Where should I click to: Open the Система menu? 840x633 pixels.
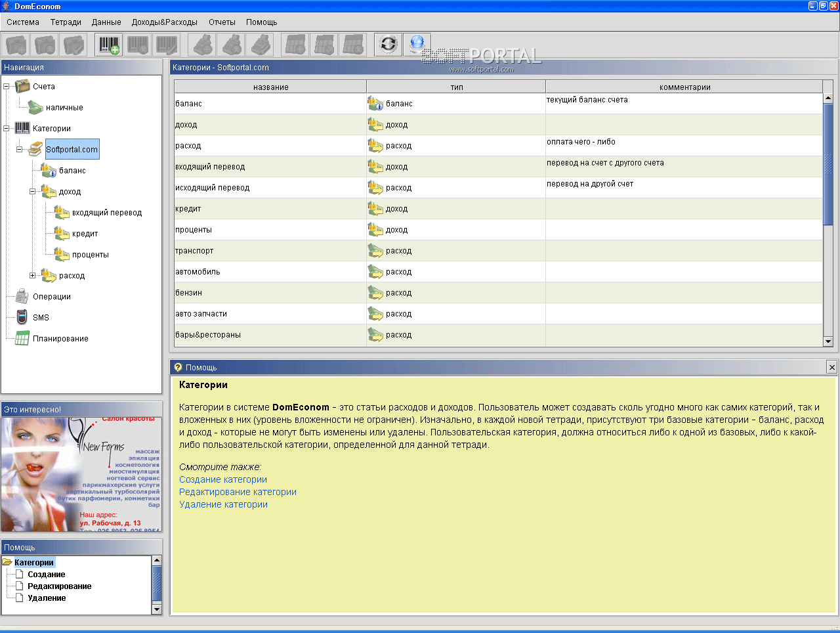click(x=23, y=22)
